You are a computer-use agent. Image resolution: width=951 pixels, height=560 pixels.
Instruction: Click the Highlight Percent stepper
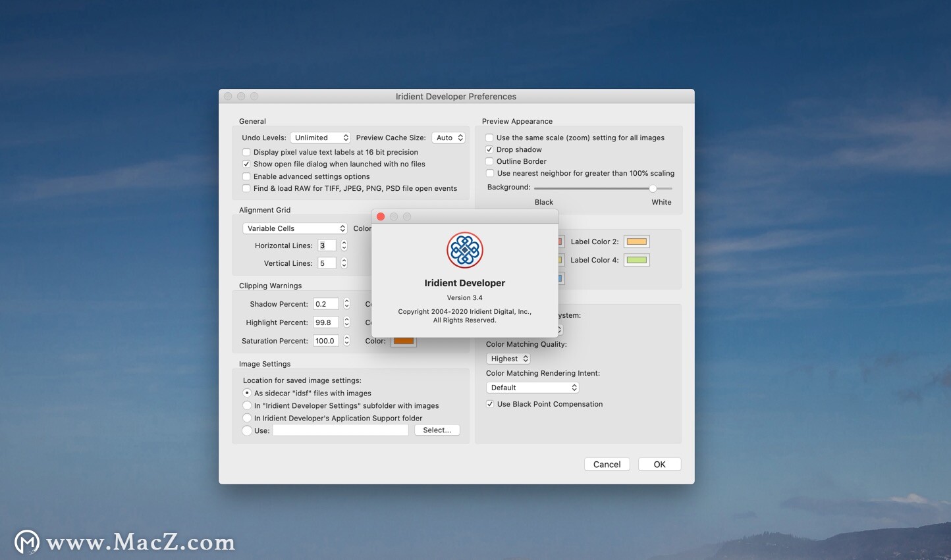tap(346, 322)
